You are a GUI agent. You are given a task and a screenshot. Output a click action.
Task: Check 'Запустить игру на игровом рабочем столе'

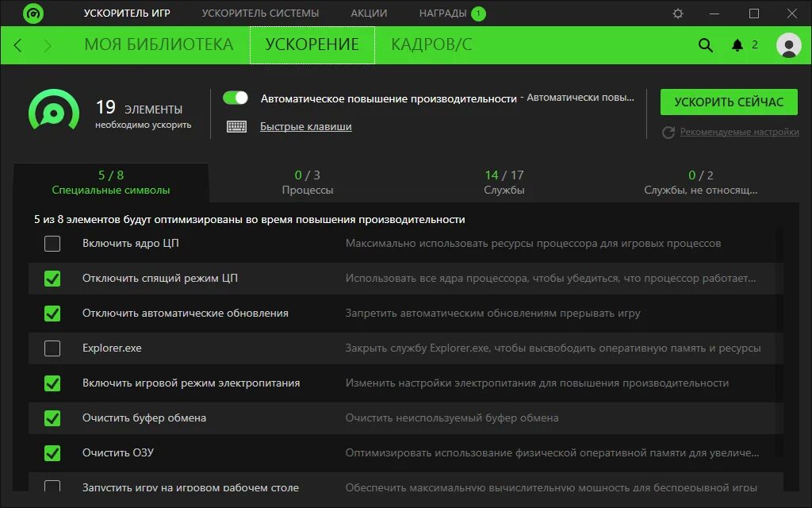point(52,487)
